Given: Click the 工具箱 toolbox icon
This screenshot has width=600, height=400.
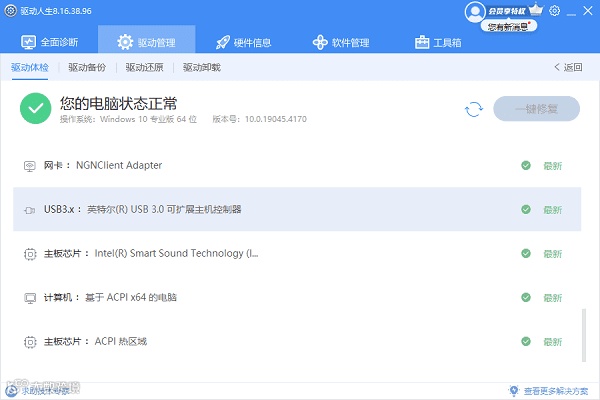Looking at the screenshot, I should click(422, 42).
